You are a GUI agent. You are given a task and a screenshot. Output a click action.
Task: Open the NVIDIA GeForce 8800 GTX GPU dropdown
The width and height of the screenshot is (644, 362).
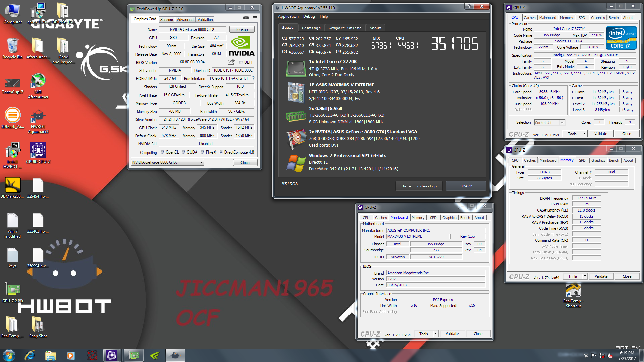click(167, 162)
